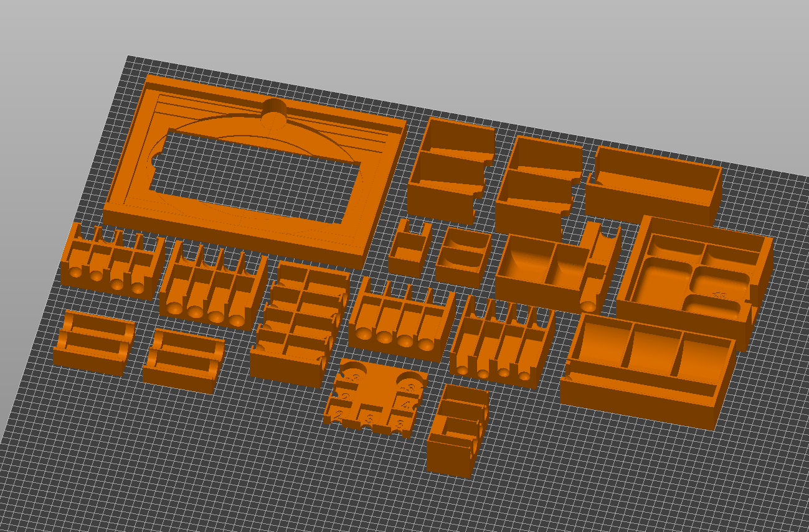Pick the diagonal-divider box adjacent to the large frame
The width and height of the screenshot is (809, 532).
pos(450,169)
